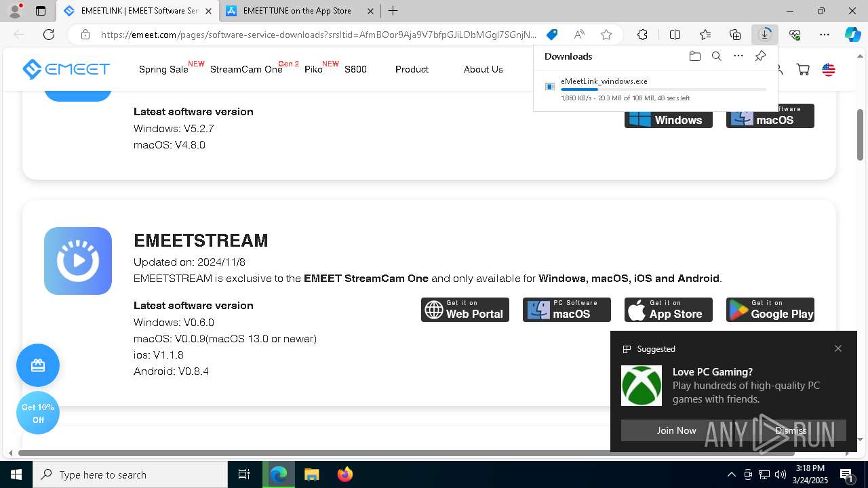The image size is (868, 488).
Task: Click the vertical page scrollbar
Action: tap(860, 135)
